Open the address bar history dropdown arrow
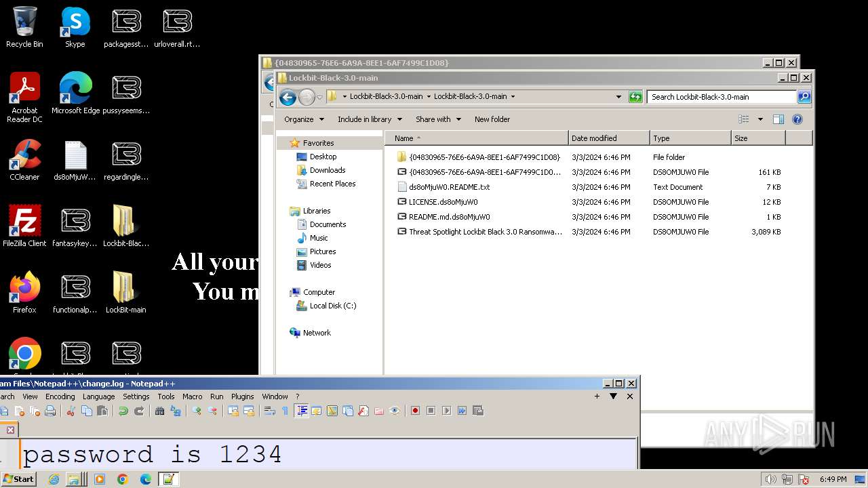Image resolution: width=868 pixels, height=488 pixels. click(x=618, y=97)
